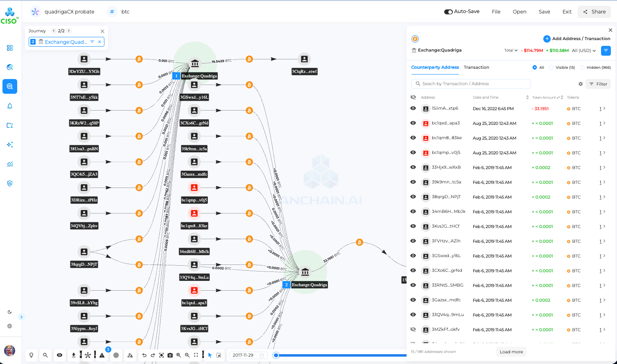
Task: Go to next journey step
Action: tap(69, 31)
